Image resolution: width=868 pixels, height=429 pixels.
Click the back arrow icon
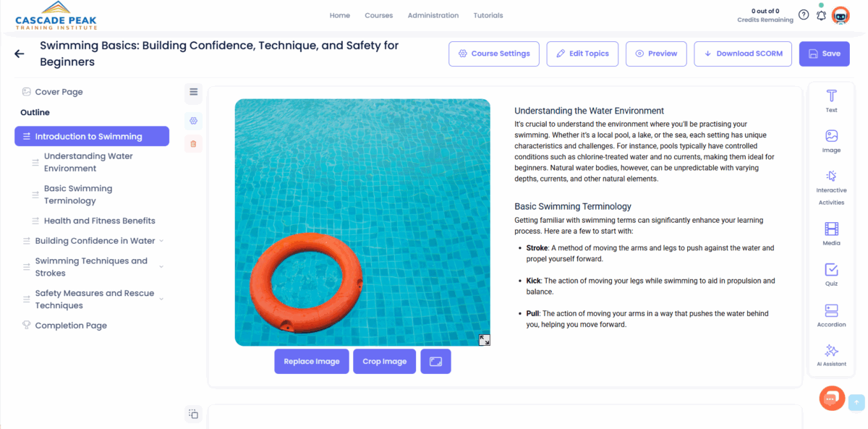pyautogui.click(x=20, y=54)
